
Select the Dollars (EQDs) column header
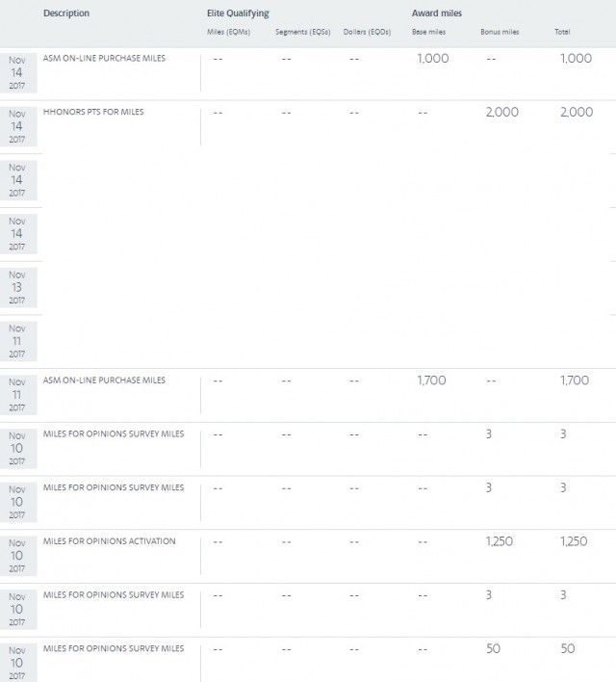(365, 32)
